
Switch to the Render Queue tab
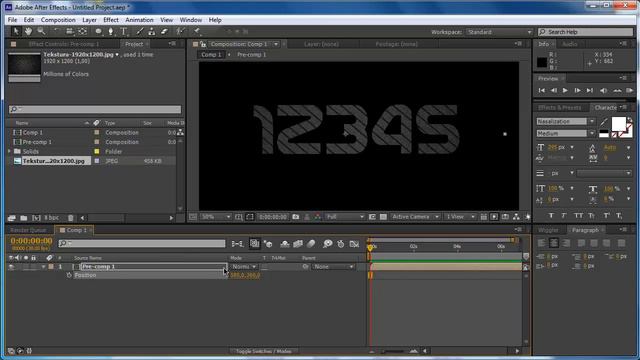[x=29, y=230]
